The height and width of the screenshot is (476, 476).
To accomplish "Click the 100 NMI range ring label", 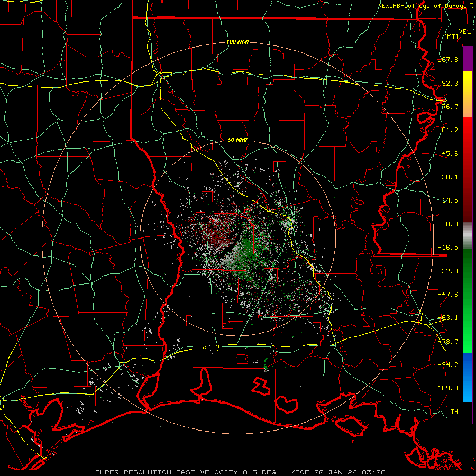I will pos(237,42).
